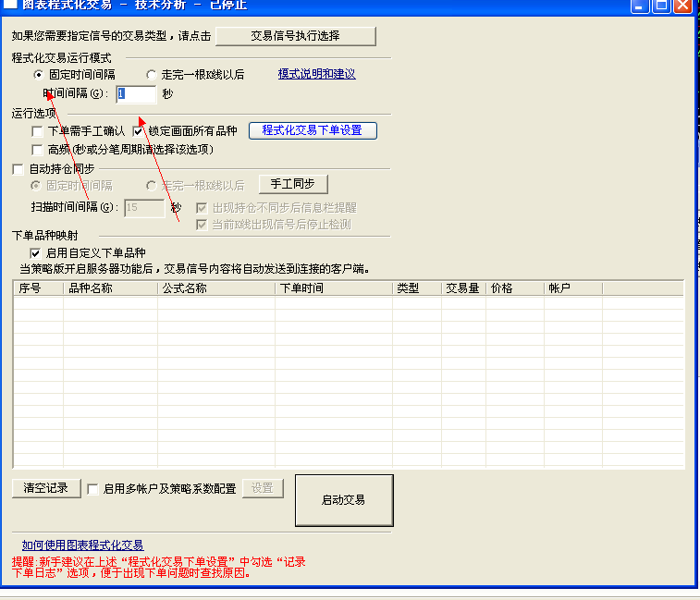Screen dimensions: 700x600
Task: Minimize the 图表程式化交易 window
Action: pyautogui.click(x=640, y=6)
